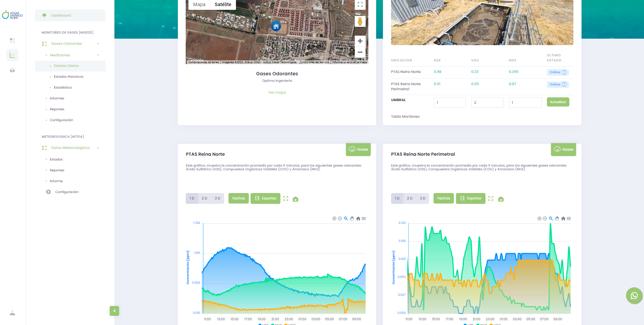
Task: Collapse the Mediciones submenu chevron
Action: 98,55
